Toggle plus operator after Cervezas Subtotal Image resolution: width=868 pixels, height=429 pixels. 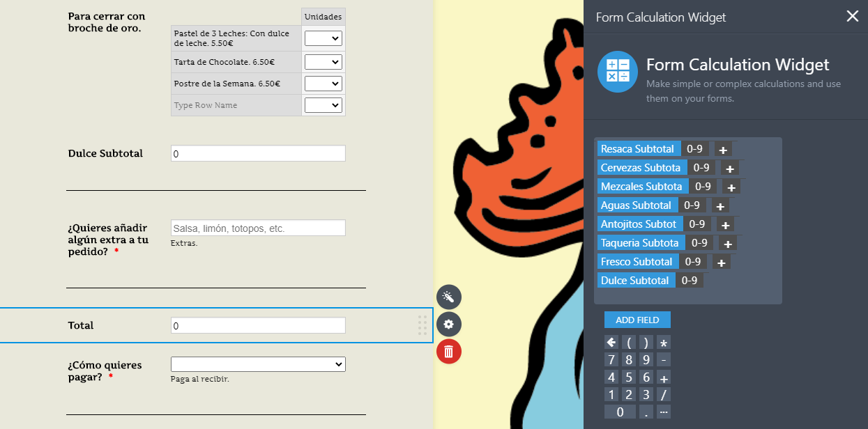pyautogui.click(x=729, y=169)
